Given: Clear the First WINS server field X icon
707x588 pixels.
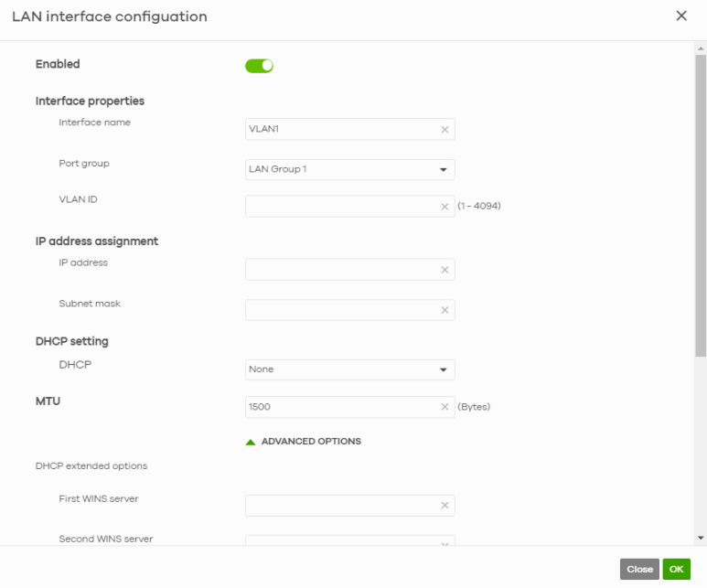Looking at the screenshot, I should click(445, 506).
